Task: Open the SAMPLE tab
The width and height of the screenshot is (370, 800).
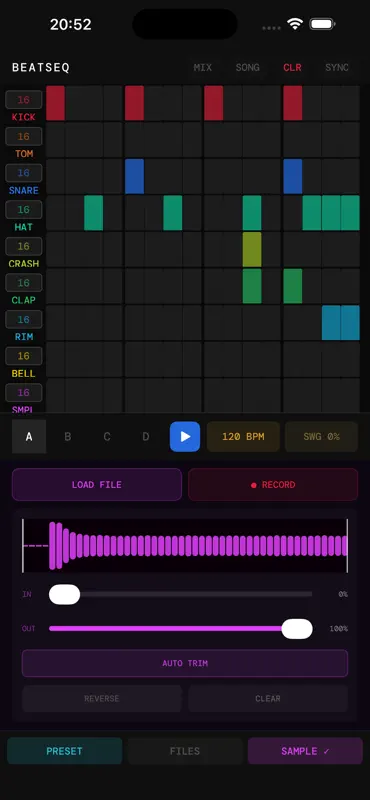Action: 305,751
